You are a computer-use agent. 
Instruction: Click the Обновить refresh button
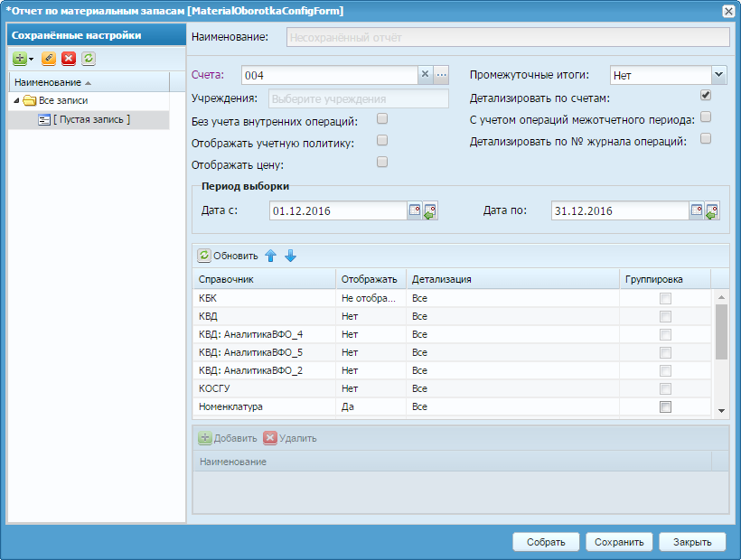coord(228,256)
